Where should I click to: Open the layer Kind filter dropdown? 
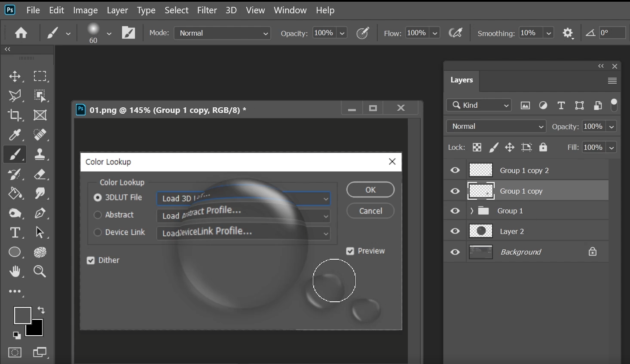tap(479, 105)
